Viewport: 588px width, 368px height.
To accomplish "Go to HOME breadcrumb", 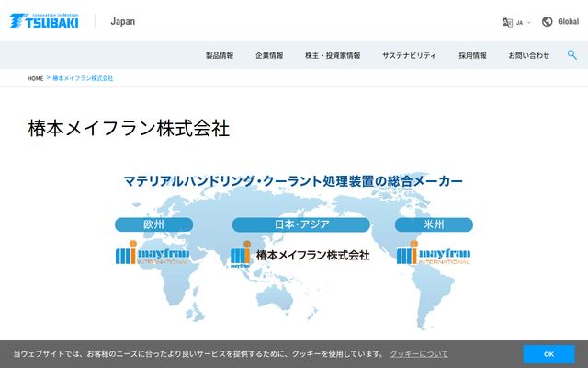I will click(35, 78).
